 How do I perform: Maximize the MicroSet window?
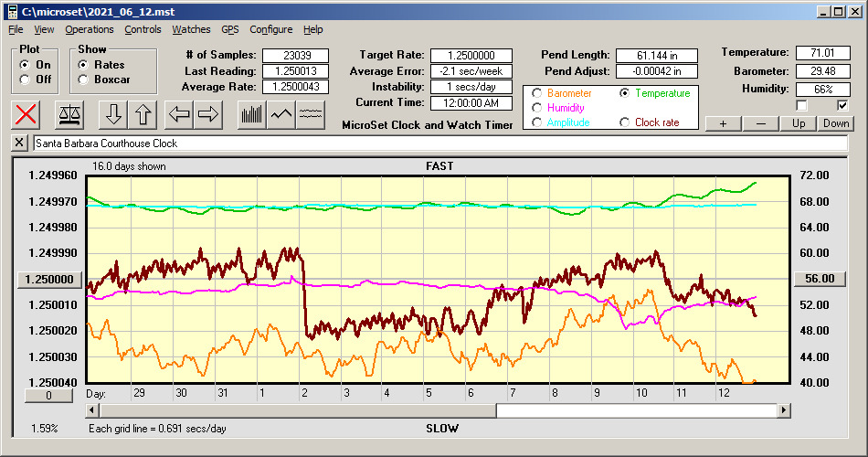(839, 12)
